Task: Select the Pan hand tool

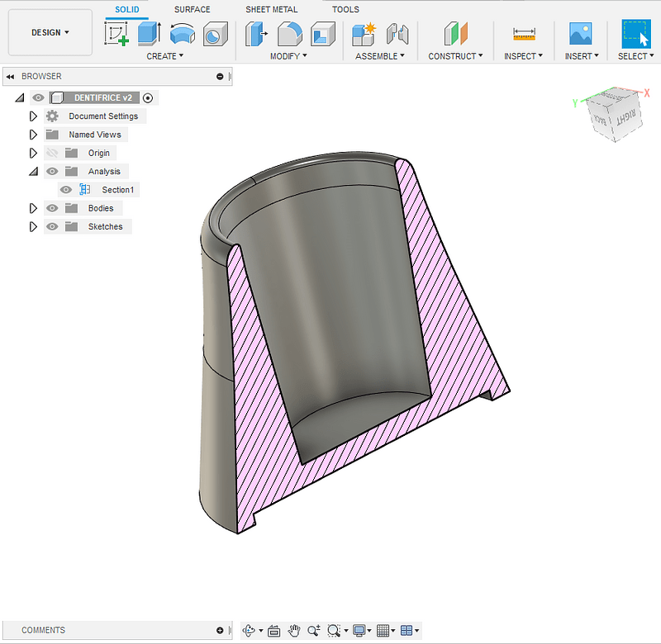Action: click(x=294, y=631)
